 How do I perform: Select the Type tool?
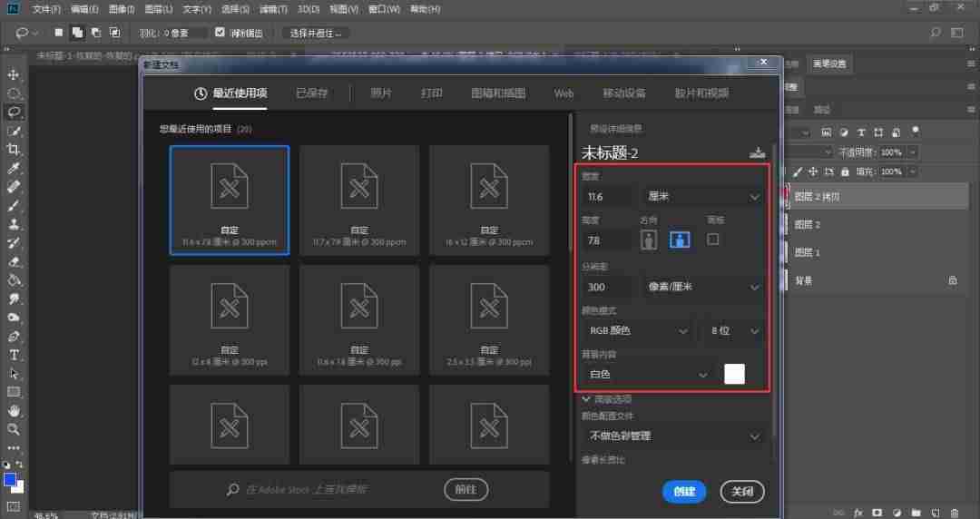pos(13,355)
